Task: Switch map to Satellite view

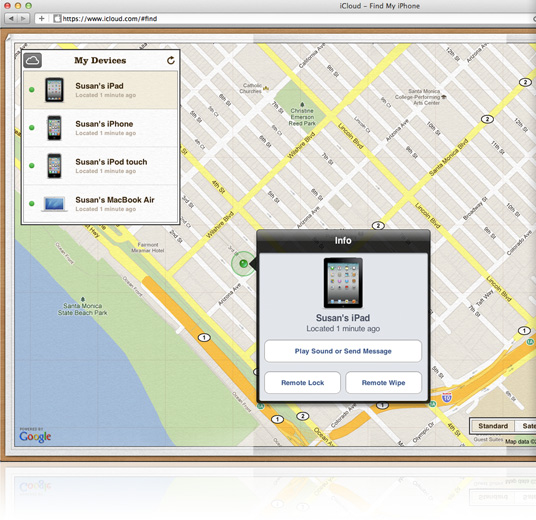Action: (525, 426)
